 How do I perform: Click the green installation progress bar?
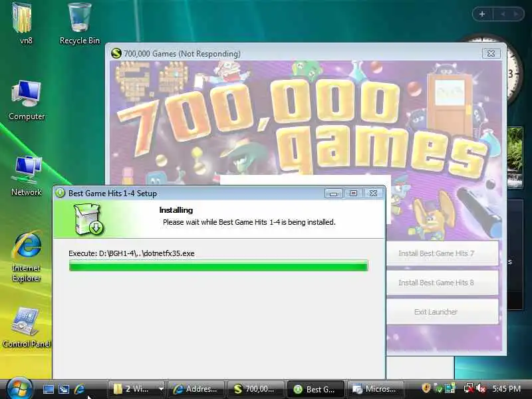pos(218,265)
